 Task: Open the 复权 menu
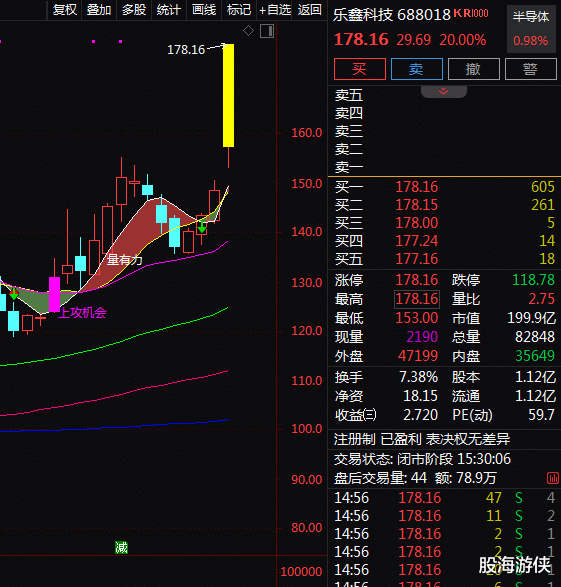64,10
